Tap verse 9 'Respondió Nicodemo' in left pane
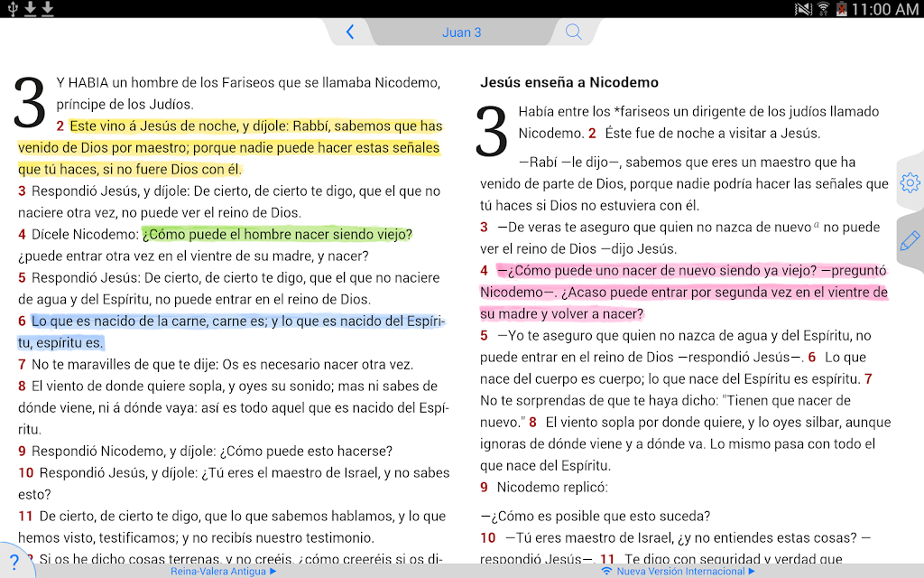 pos(211,452)
